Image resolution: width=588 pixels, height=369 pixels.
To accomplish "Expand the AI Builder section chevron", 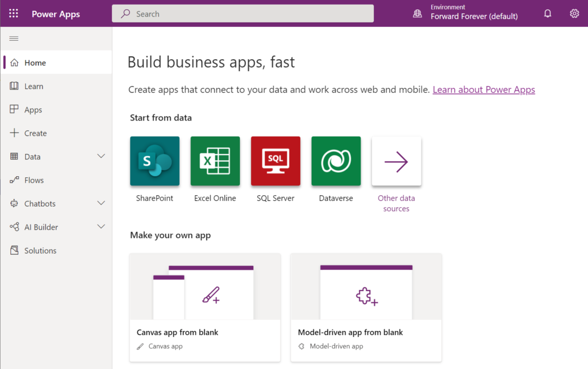I will tap(101, 227).
